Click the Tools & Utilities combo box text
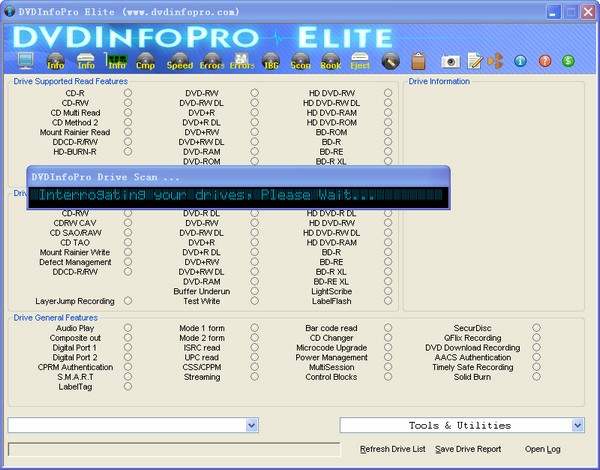The image size is (600, 470). point(460,425)
